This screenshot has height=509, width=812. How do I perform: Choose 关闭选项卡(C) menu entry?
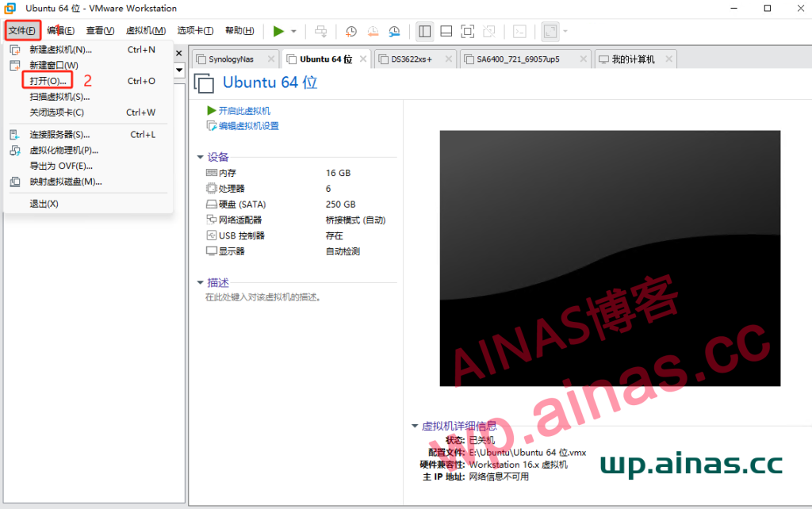coord(88,113)
